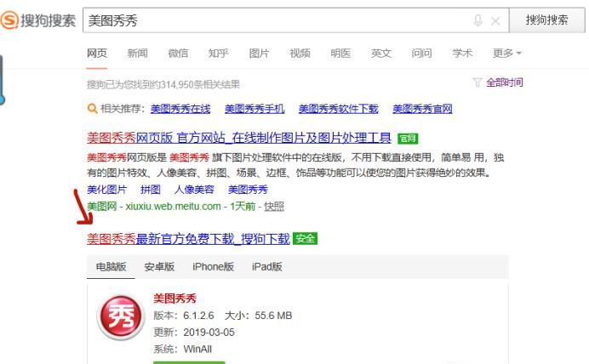The image size is (589, 364).
Task: Open the 人像美容 sublink
Action: pyautogui.click(x=194, y=190)
